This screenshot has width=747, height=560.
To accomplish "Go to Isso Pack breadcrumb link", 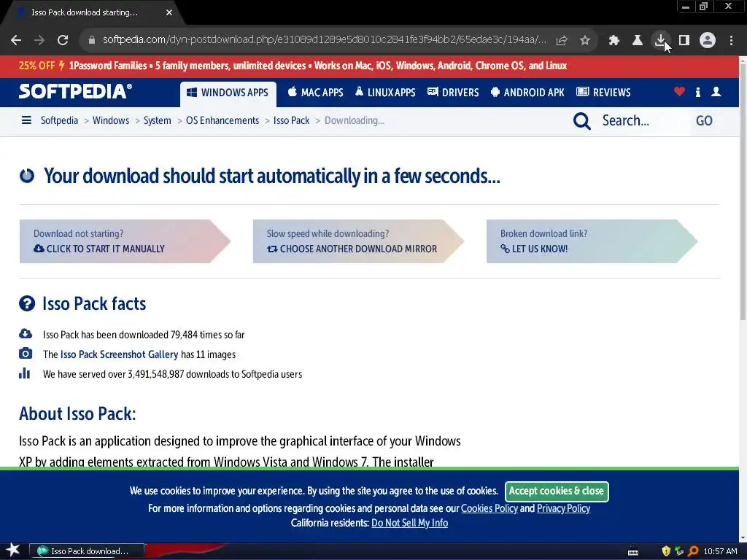I will click(292, 120).
